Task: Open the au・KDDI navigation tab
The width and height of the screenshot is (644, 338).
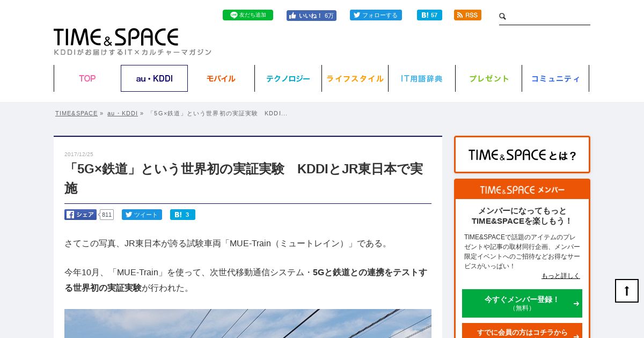Action: 154,78
